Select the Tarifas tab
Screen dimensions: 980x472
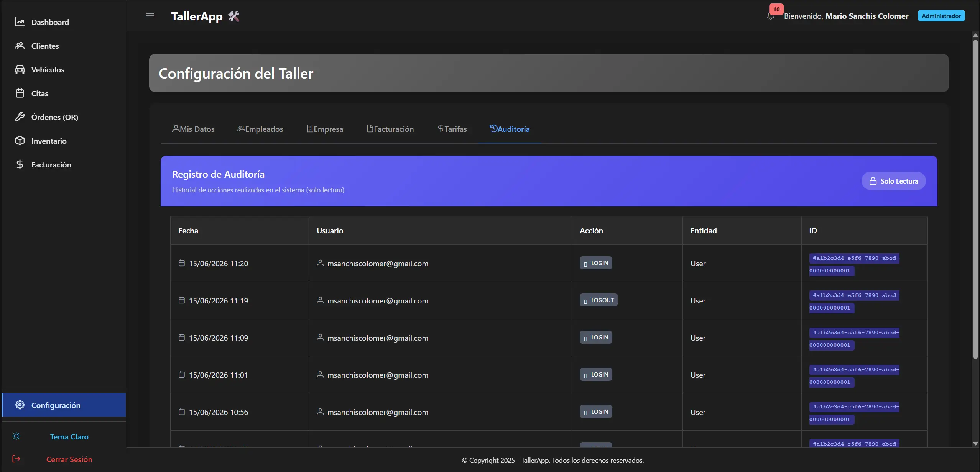coord(452,129)
